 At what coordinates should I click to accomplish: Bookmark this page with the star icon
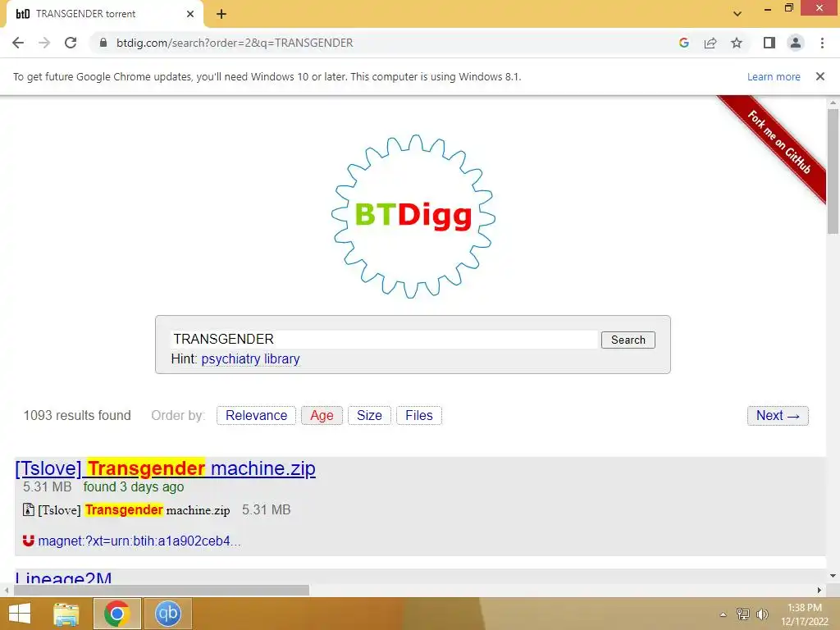737,43
